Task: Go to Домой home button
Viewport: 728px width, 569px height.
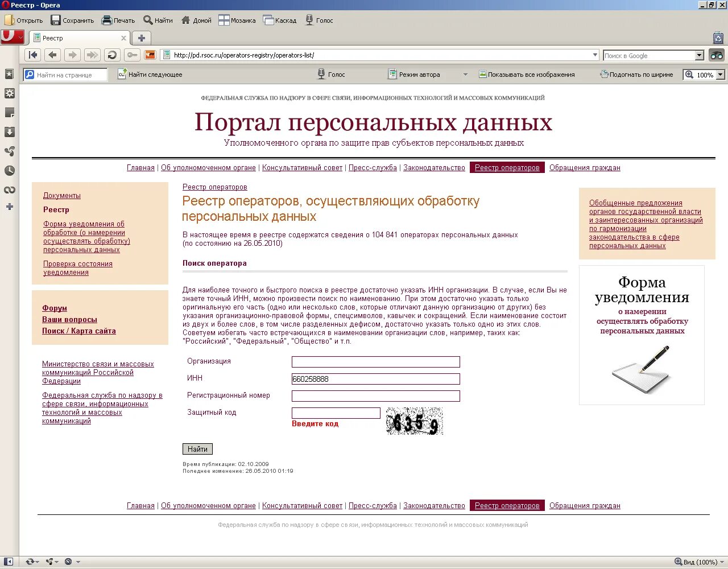Action: point(196,20)
